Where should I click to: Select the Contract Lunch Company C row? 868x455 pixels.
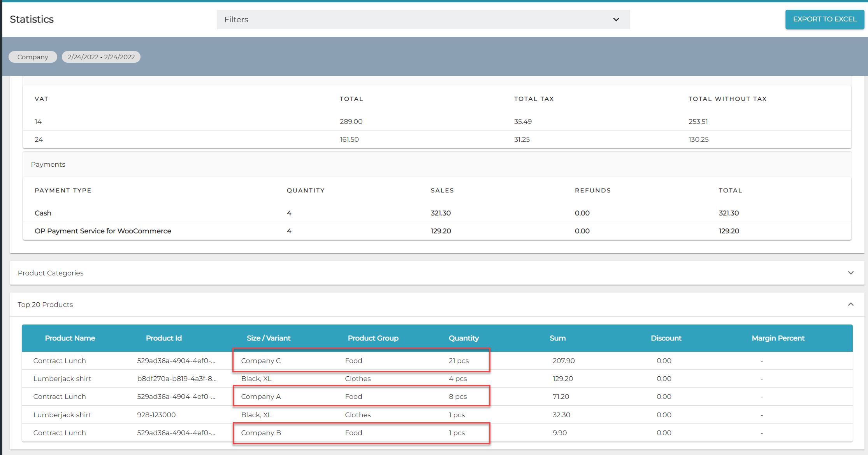tap(60, 361)
